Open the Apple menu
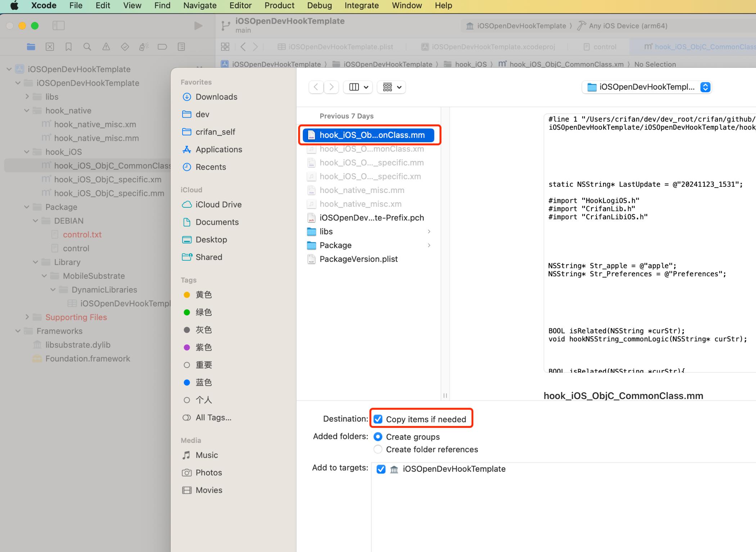The width and height of the screenshot is (756, 552). [14, 6]
